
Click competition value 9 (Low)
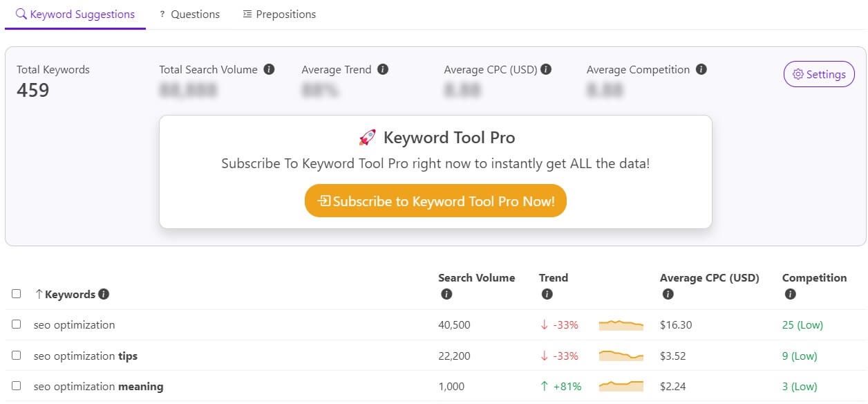tap(800, 356)
